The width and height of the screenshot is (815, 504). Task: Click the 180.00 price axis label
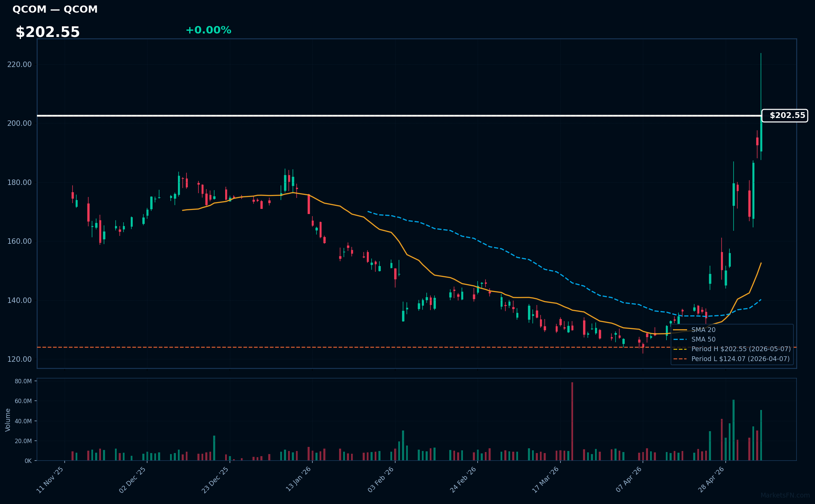coord(20,182)
